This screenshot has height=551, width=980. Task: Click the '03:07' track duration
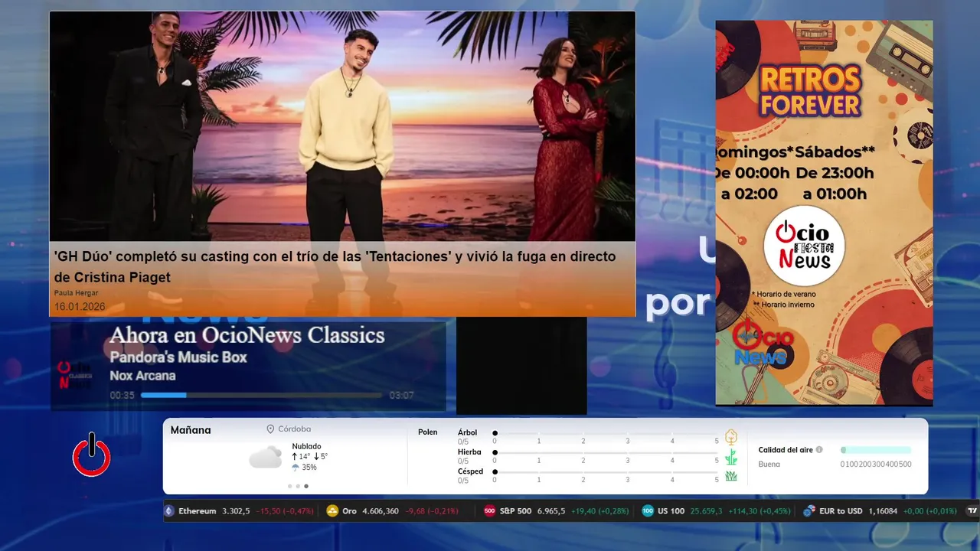coord(401,396)
